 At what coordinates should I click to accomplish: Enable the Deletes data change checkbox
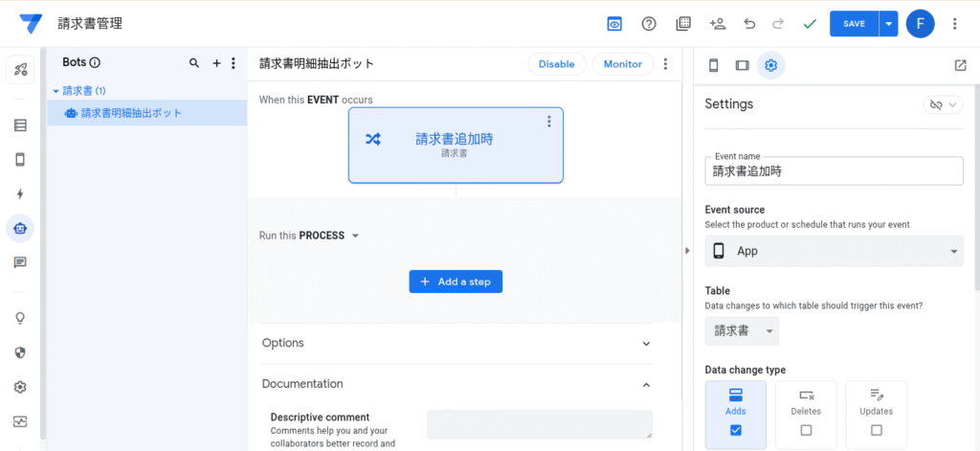click(806, 430)
